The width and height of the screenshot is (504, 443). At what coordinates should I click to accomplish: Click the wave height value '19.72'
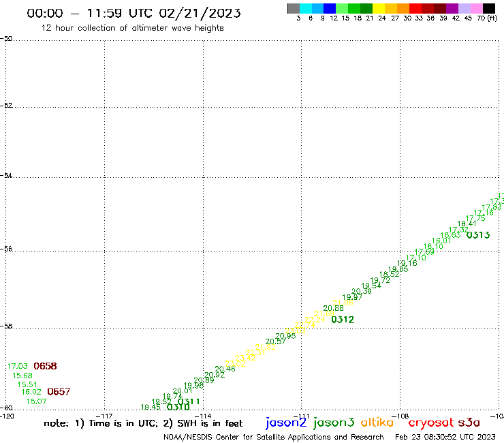[x=380, y=281]
